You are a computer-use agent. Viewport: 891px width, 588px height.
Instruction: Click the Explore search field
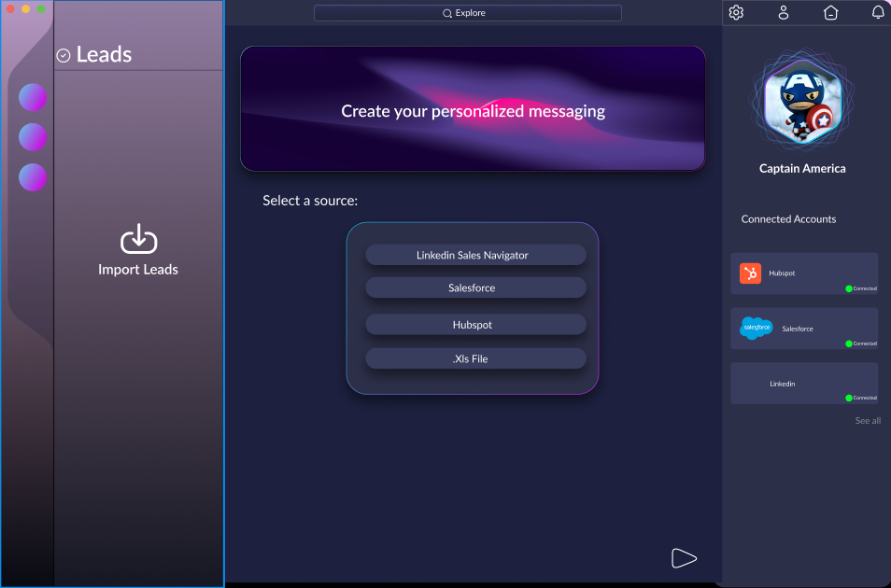point(468,13)
